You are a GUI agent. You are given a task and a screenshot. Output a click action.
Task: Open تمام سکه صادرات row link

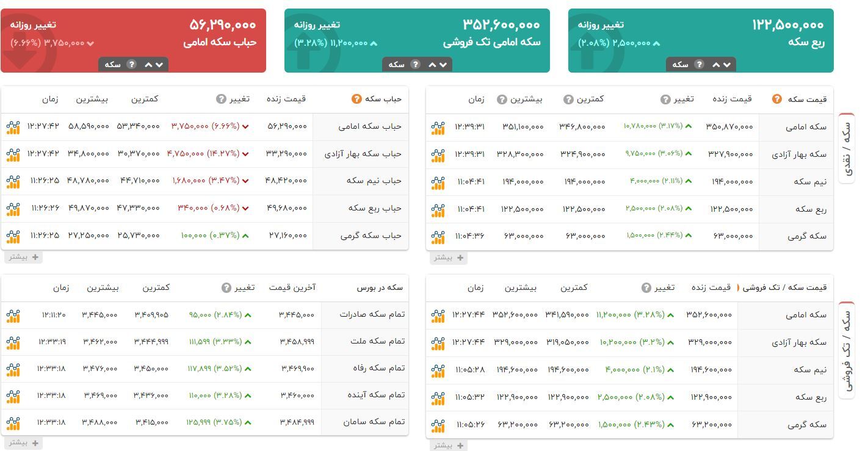[372, 314]
